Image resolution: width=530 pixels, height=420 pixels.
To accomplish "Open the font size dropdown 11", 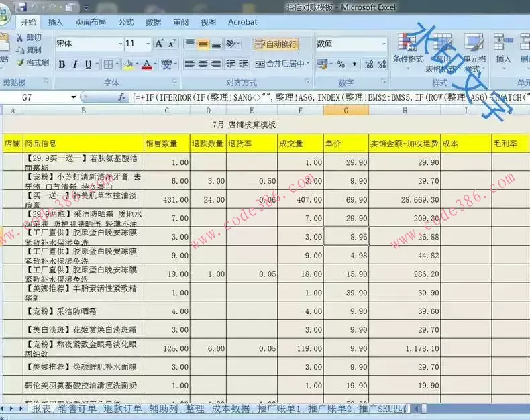I will point(148,44).
